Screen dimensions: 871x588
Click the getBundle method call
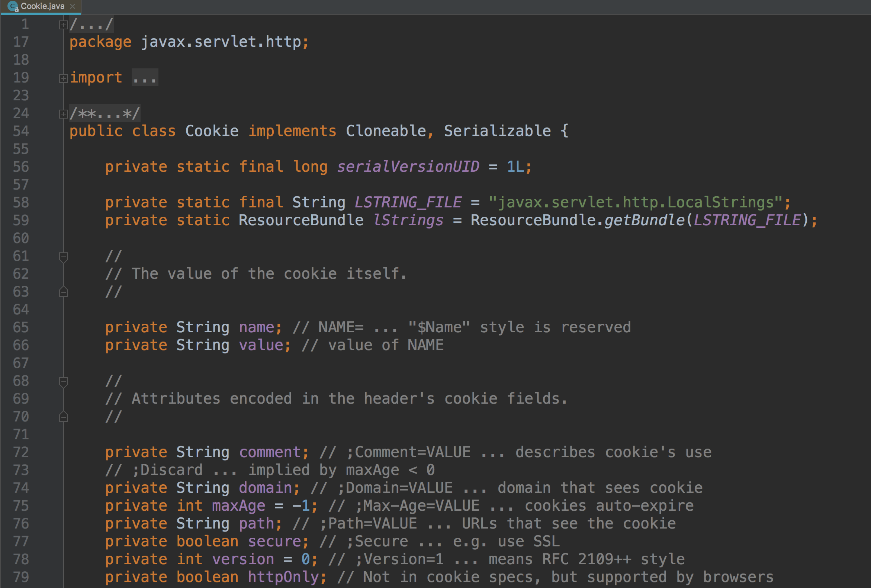644,220
